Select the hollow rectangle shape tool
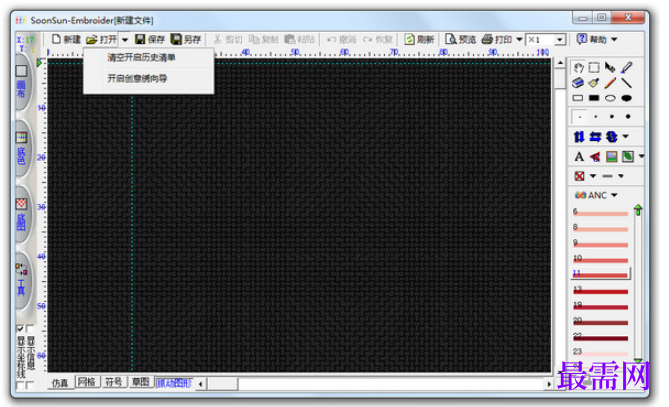The height and width of the screenshot is (407, 669). pos(578,98)
